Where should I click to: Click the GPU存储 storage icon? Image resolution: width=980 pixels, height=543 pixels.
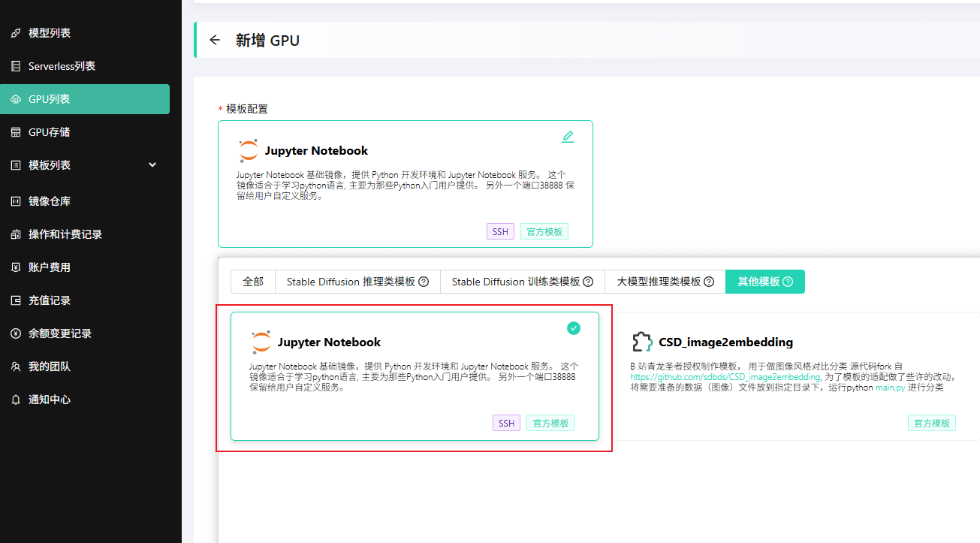click(x=16, y=132)
